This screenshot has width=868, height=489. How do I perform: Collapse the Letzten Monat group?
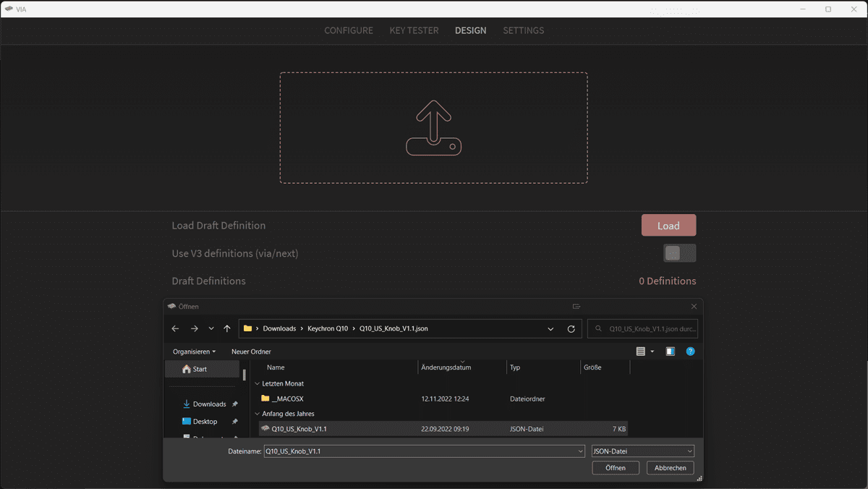point(257,383)
